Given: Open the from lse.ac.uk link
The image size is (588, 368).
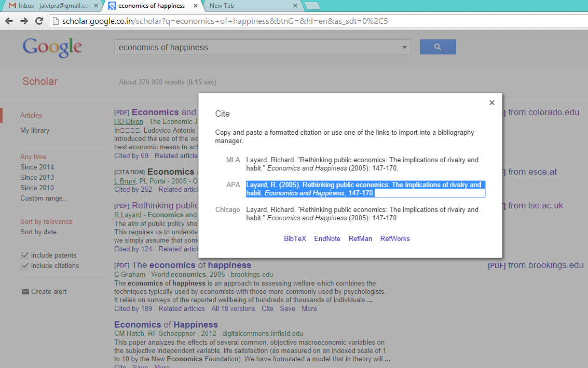Looking at the screenshot, I should pos(535,206).
